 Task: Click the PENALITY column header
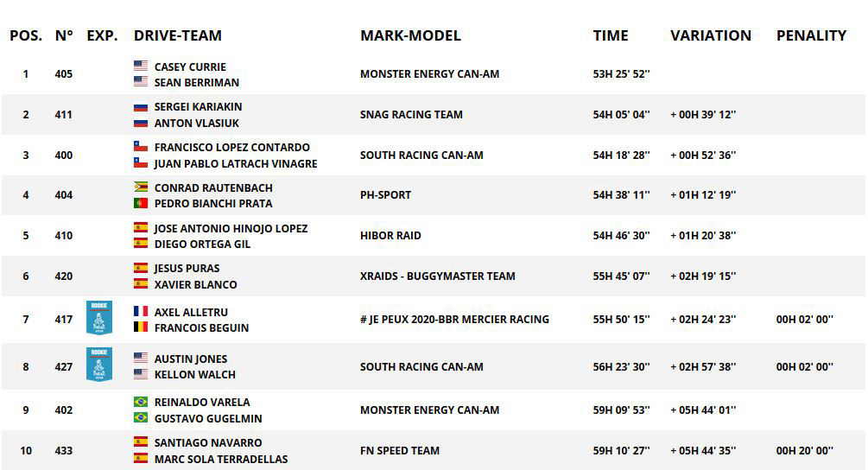coord(812,35)
